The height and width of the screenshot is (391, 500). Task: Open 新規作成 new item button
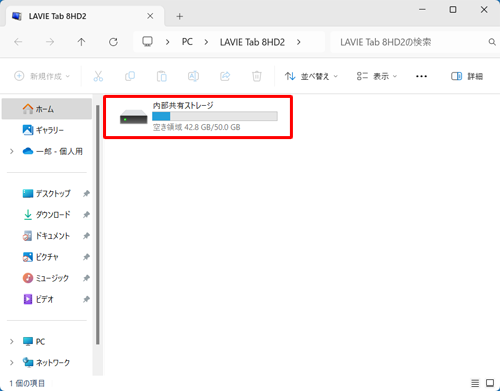pos(42,76)
